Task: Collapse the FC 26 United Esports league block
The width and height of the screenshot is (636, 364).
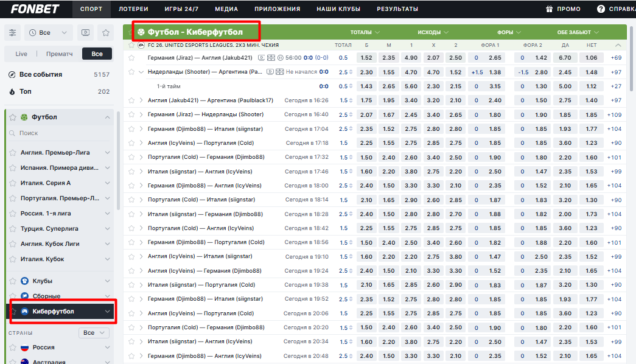Action: [618, 45]
